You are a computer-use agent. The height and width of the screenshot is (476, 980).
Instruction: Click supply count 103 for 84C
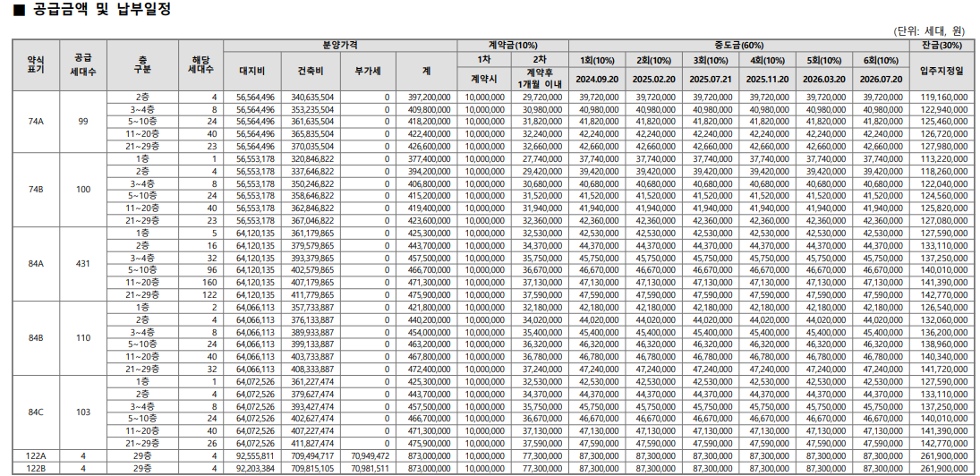(83, 412)
